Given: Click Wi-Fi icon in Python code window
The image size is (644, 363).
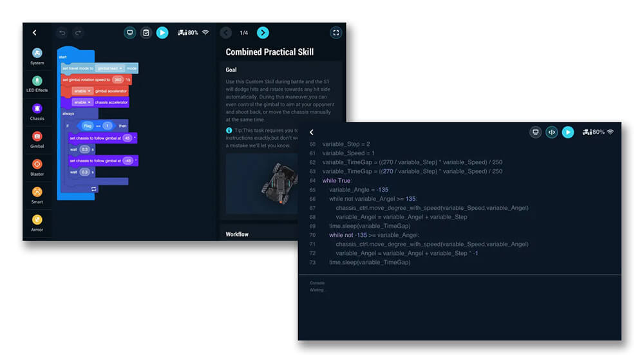Looking at the screenshot, I should [x=611, y=132].
